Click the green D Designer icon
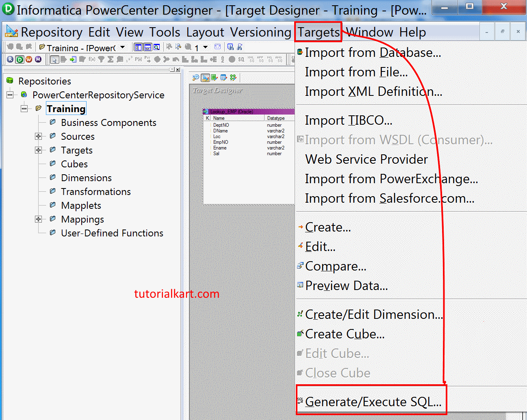Viewport: 527px width, 420px height. tap(20, 59)
